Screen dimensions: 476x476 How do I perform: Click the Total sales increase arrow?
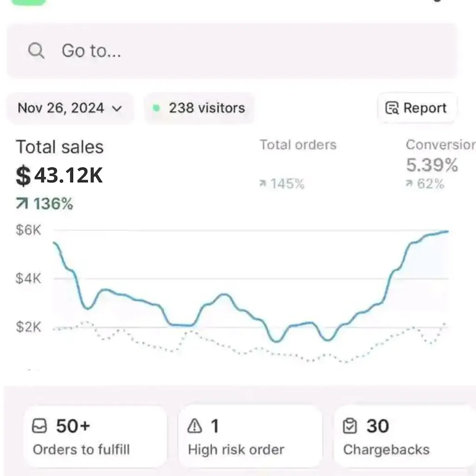point(22,204)
